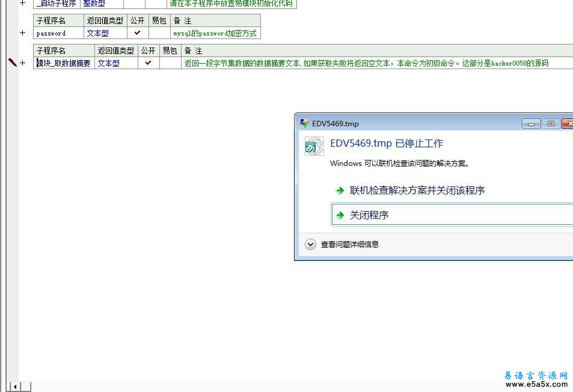This screenshot has height=392, width=573.
Task: Minimize the EDV5469.tmp dialog window
Action: pyautogui.click(x=532, y=124)
